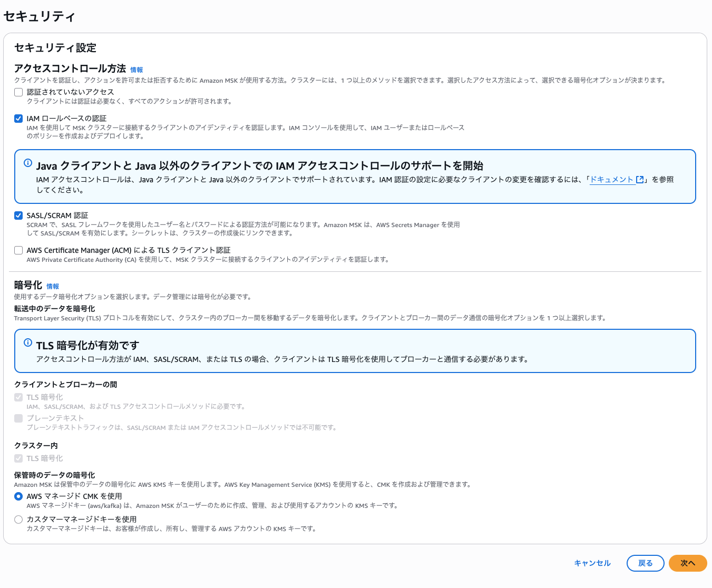Click the external link icon next to ドキュメント
Viewport: 712px width, 588px height.
pyautogui.click(x=640, y=179)
